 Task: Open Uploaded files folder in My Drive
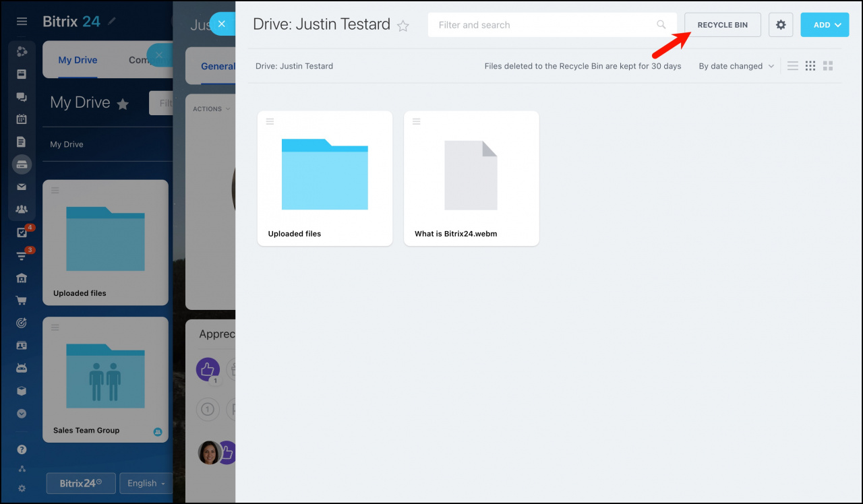click(x=105, y=243)
